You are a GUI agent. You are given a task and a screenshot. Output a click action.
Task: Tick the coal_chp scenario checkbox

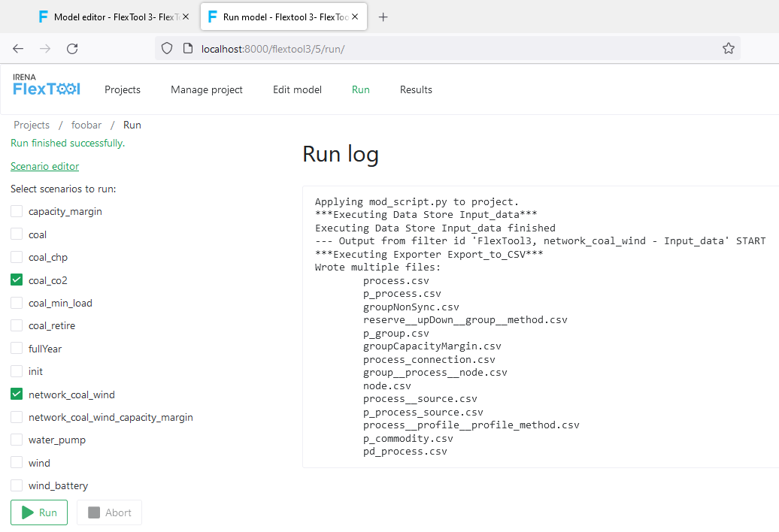pos(17,257)
